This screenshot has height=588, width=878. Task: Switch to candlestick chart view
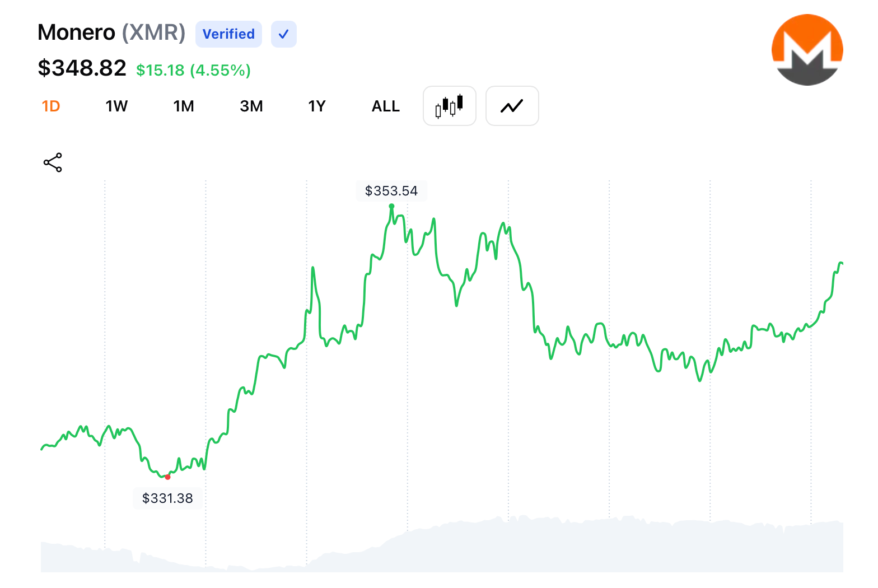coord(449,106)
